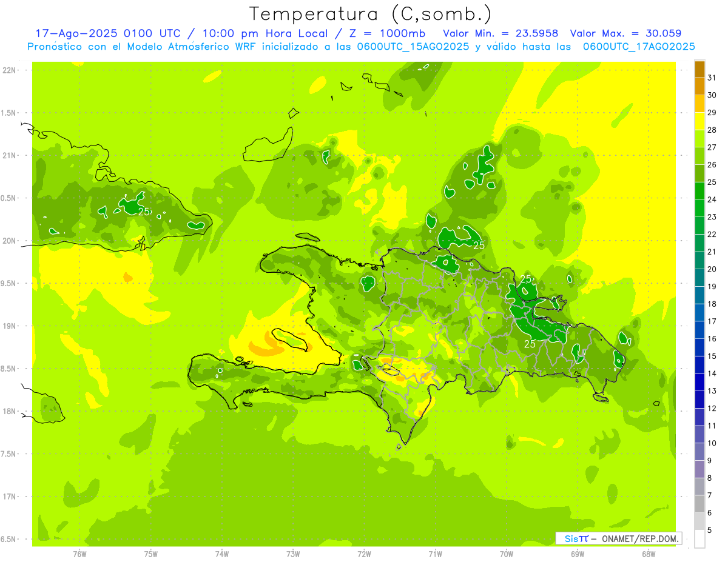
Task: Select the swatch between 22 and 23
Action: pyautogui.click(x=699, y=225)
